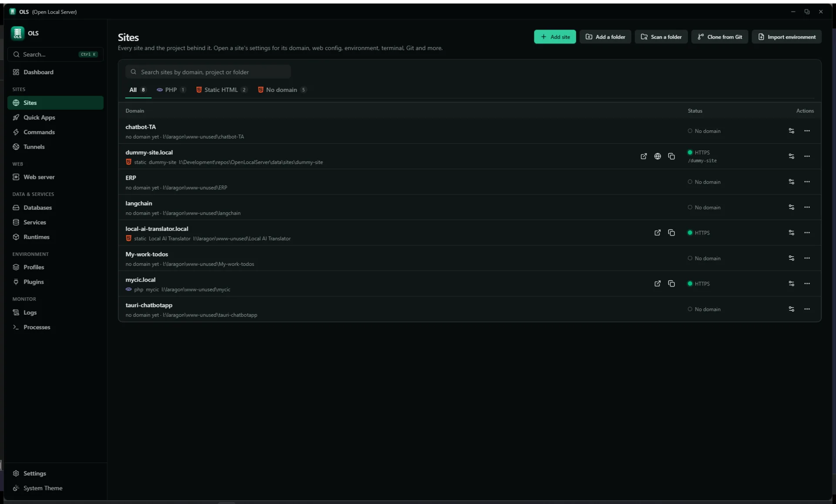Go to Commands in the sidebar
836x504 pixels.
point(55,132)
